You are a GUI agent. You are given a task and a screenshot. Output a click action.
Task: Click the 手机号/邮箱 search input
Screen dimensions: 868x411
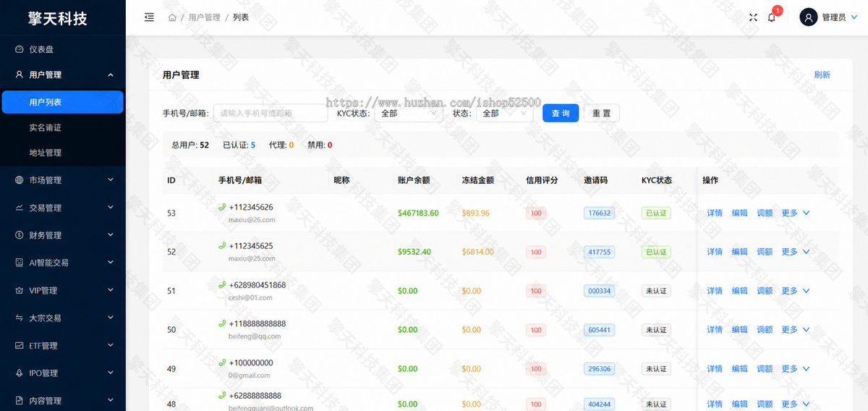point(271,113)
